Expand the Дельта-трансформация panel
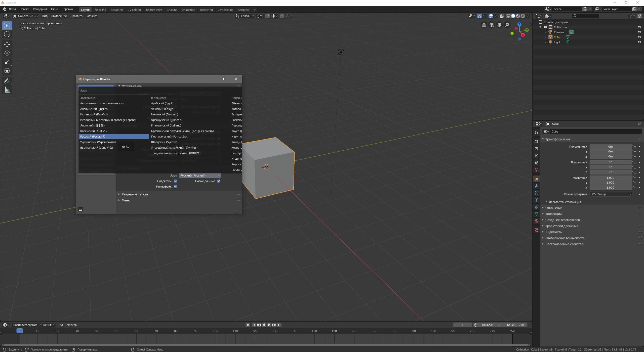 [x=565, y=202]
